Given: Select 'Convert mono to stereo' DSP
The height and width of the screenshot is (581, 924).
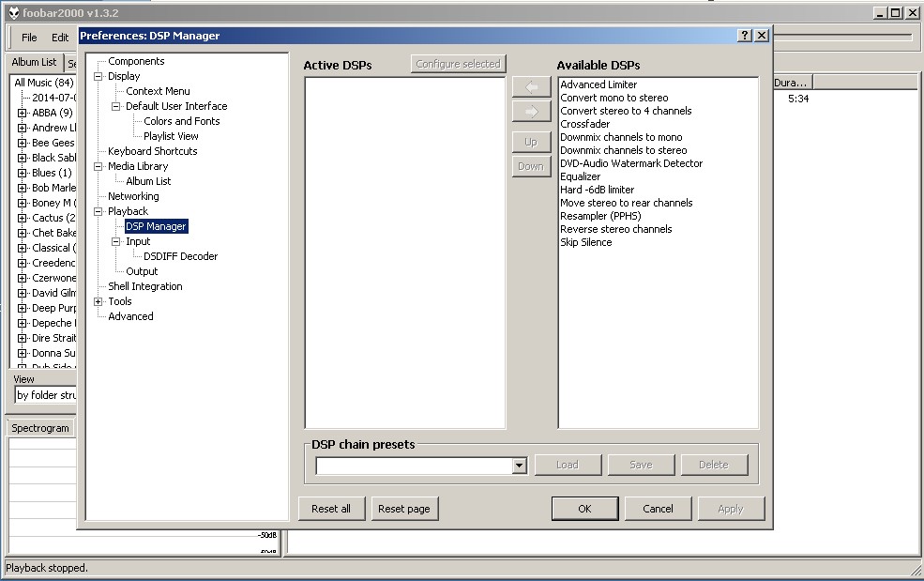Looking at the screenshot, I should (x=614, y=98).
